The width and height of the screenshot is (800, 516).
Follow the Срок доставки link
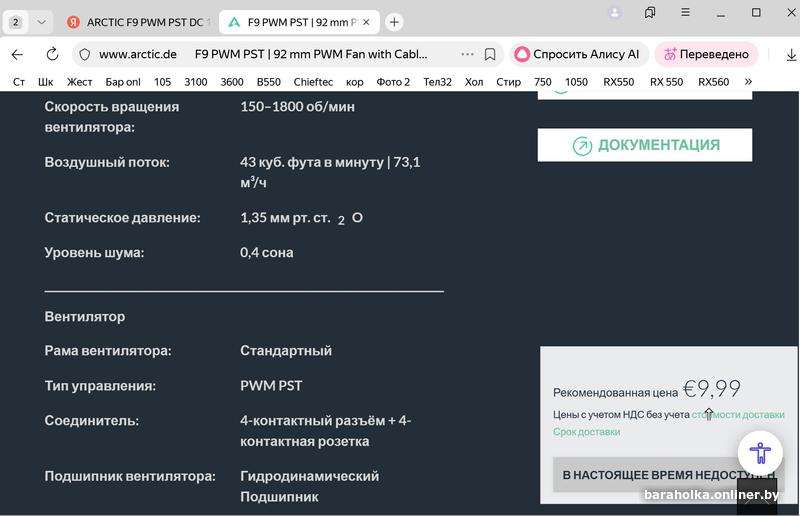click(x=587, y=432)
